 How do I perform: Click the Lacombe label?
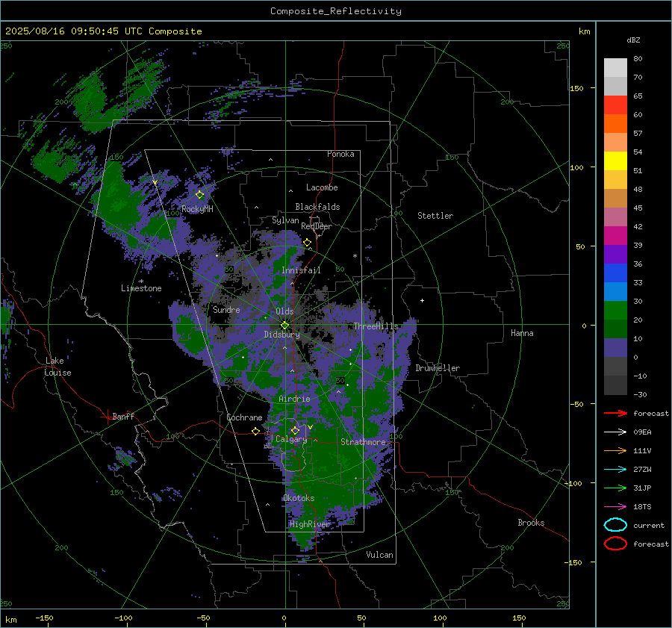click(322, 187)
